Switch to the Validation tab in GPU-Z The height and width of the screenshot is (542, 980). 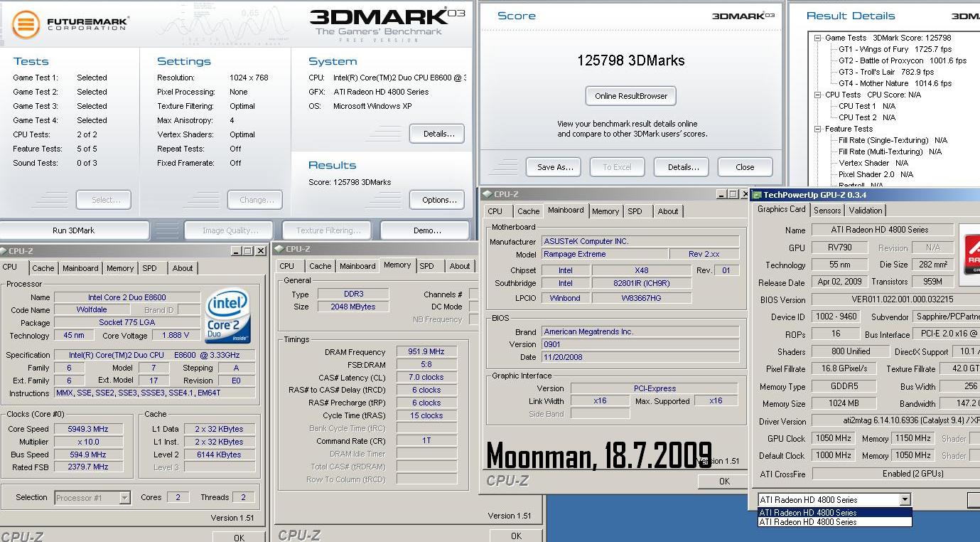pos(866,211)
